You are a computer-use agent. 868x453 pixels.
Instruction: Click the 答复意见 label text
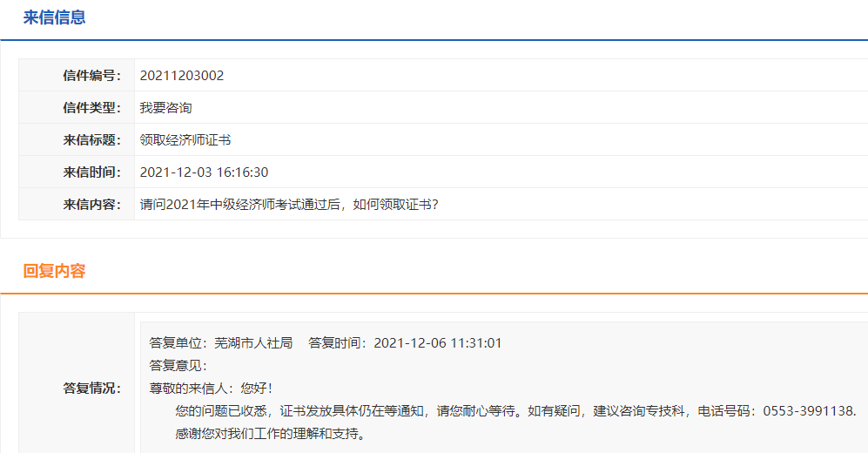click(178, 366)
